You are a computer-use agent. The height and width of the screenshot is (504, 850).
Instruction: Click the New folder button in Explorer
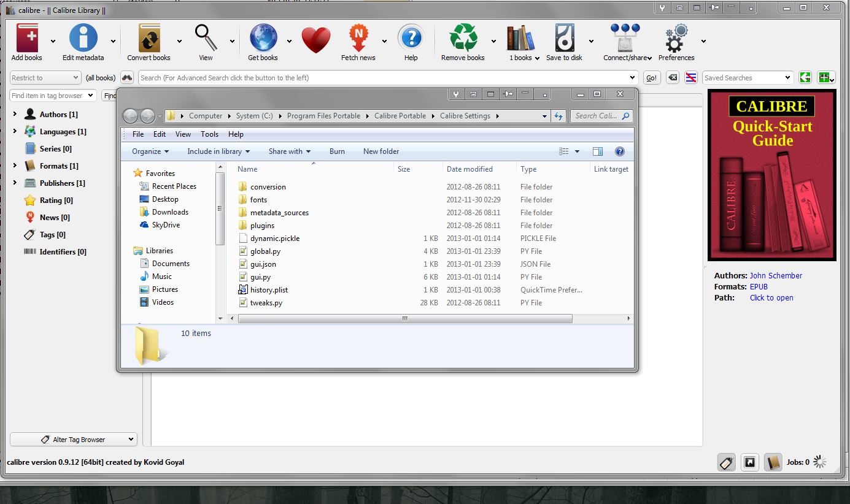coord(381,151)
